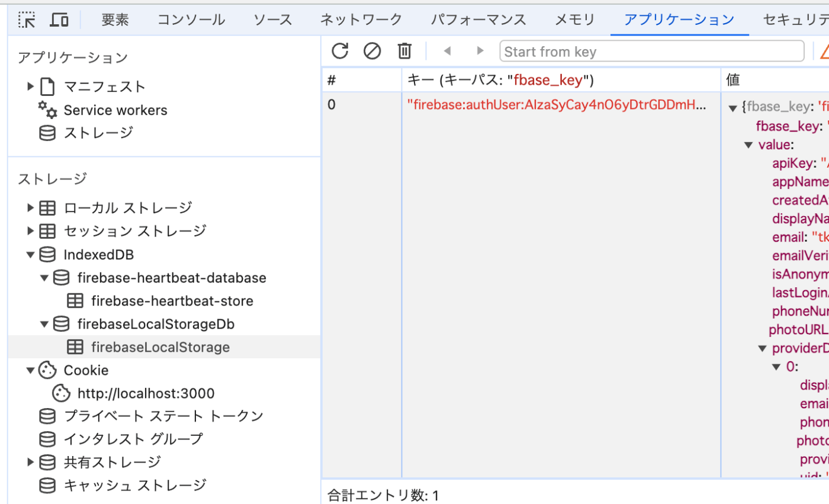Click the Cookie icon
This screenshot has height=504, width=829.
pyautogui.click(x=47, y=370)
